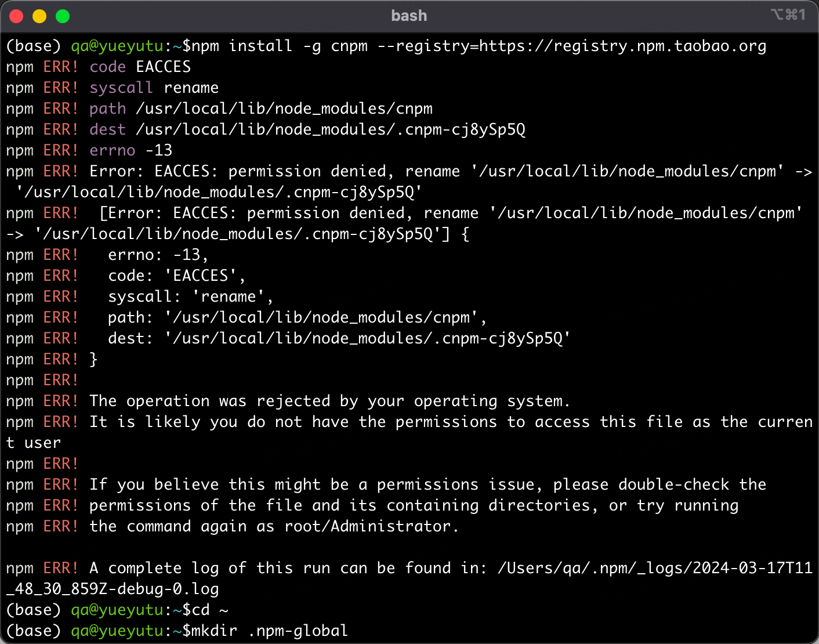The width and height of the screenshot is (819, 644).
Task: Click the yellow minimize button
Action: 39,16
